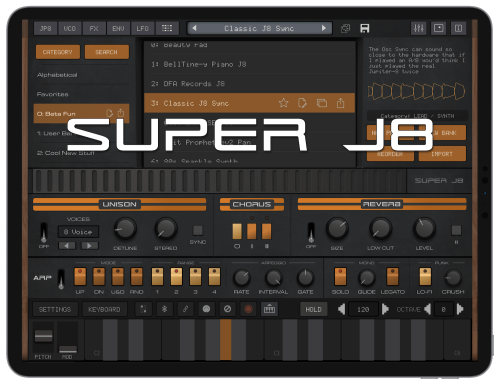Click the round gray icon beside link icon
This screenshot has width=500, height=385.
coord(206,309)
